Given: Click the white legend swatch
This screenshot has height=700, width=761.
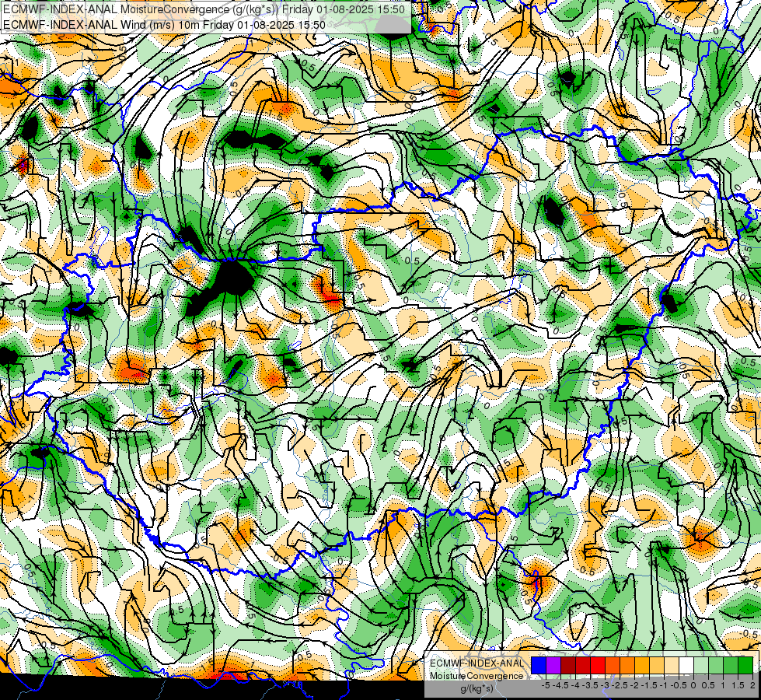Looking at the screenshot, I should [686, 665].
